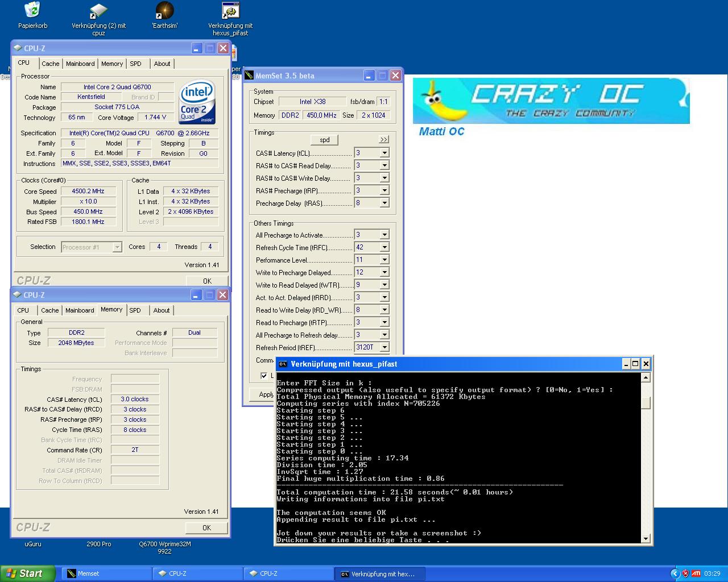Click the Core Speed 4500.2 MHz field
Viewport: 728px width, 582px height.
(88, 192)
